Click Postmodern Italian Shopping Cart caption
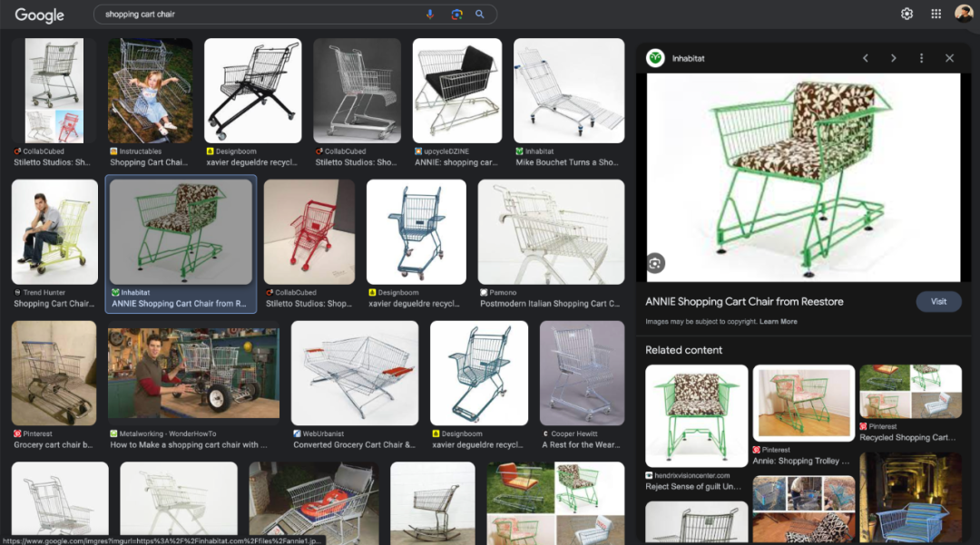This screenshot has height=545, width=980. click(x=550, y=304)
